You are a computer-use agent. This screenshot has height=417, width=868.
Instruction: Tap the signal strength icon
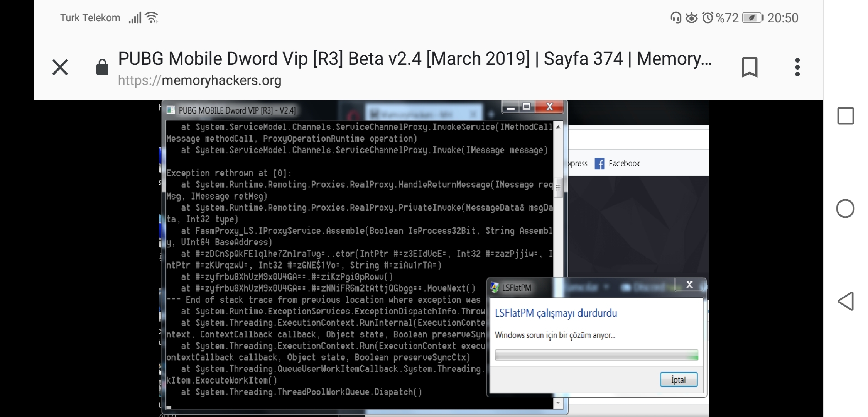pyautogui.click(x=135, y=18)
